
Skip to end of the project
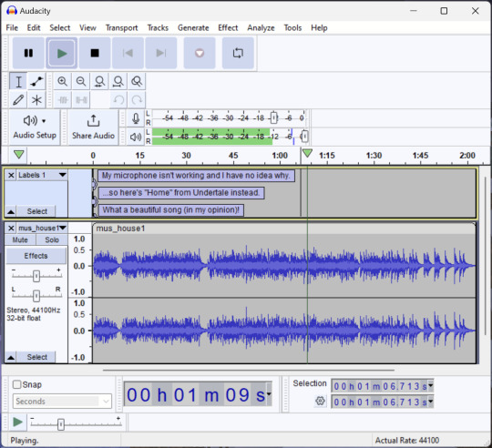[161, 53]
